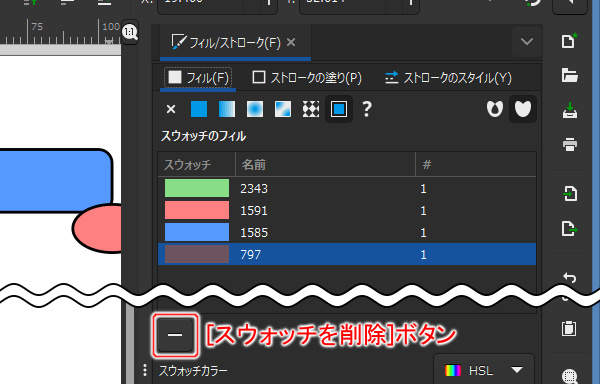Click the Print icon
The width and height of the screenshot is (600, 384).
pos(570,145)
